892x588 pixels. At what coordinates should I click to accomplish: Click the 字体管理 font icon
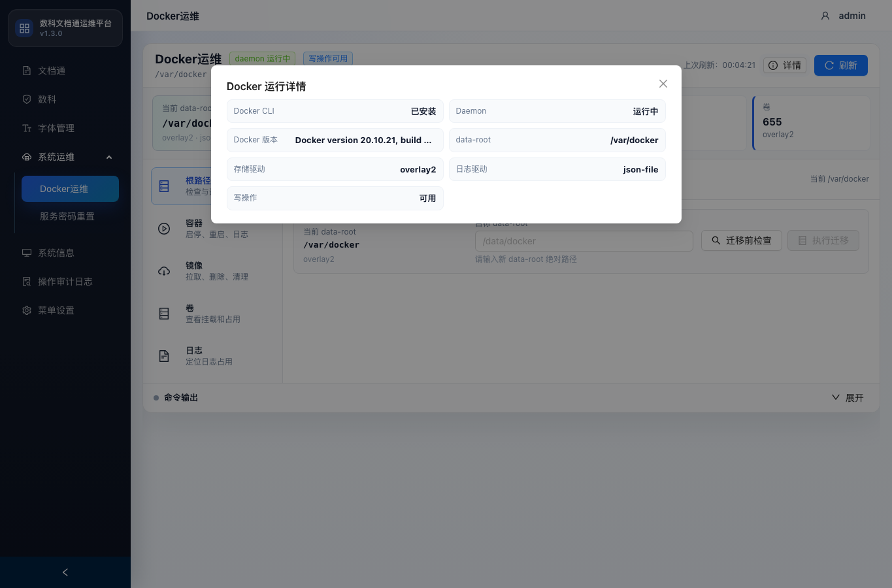pyautogui.click(x=27, y=128)
